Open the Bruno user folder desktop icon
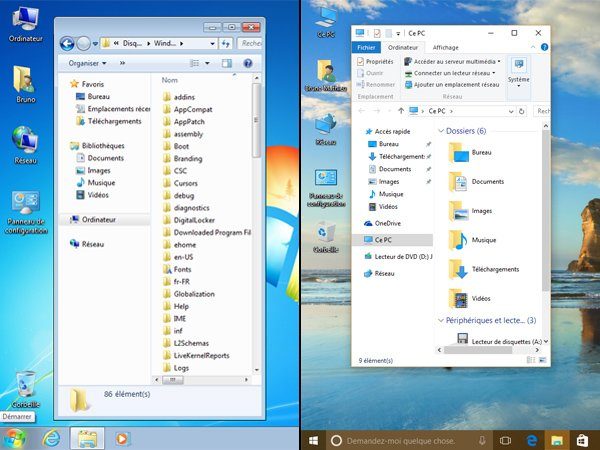 [x=25, y=84]
